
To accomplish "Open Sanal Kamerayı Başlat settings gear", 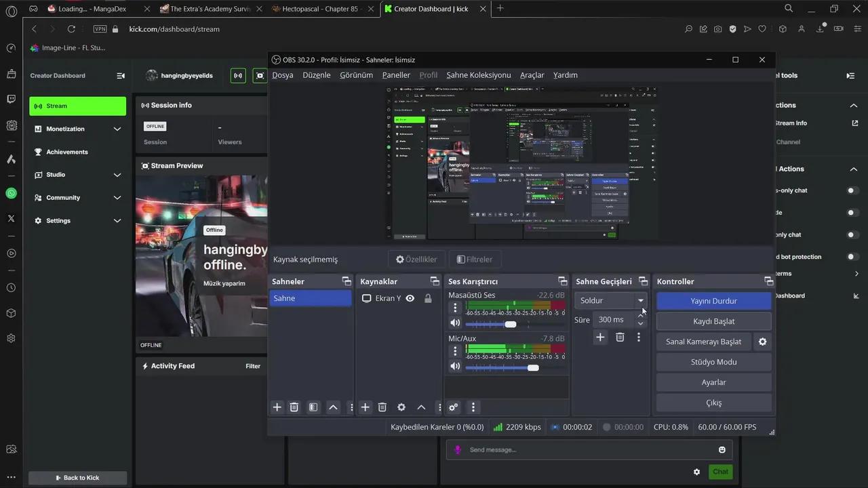I will tap(762, 342).
